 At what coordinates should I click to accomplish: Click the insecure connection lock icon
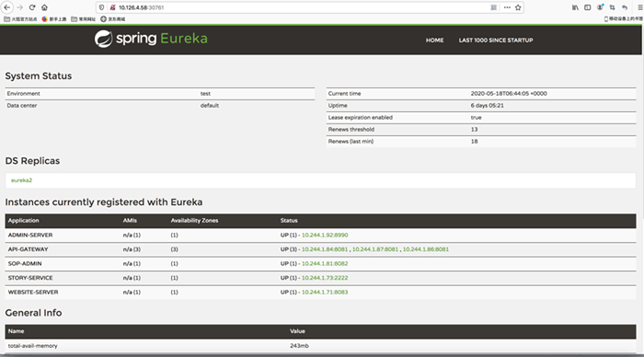click(112, 7)
